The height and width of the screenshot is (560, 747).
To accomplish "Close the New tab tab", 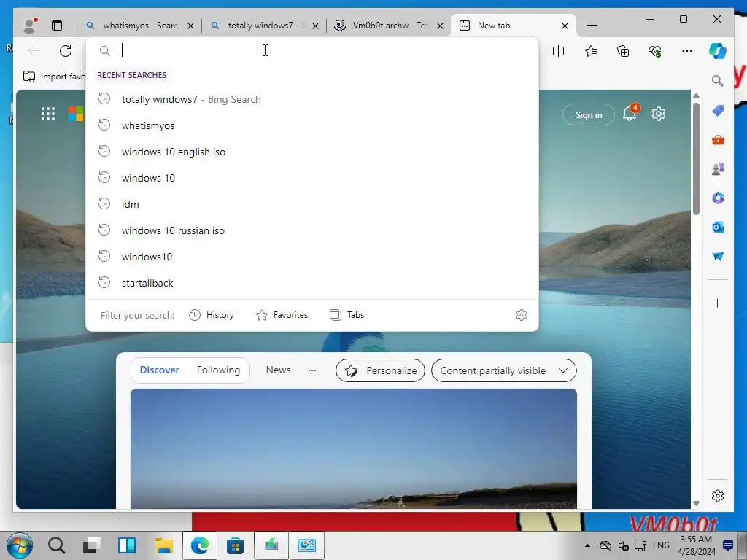I will [565, 26].
